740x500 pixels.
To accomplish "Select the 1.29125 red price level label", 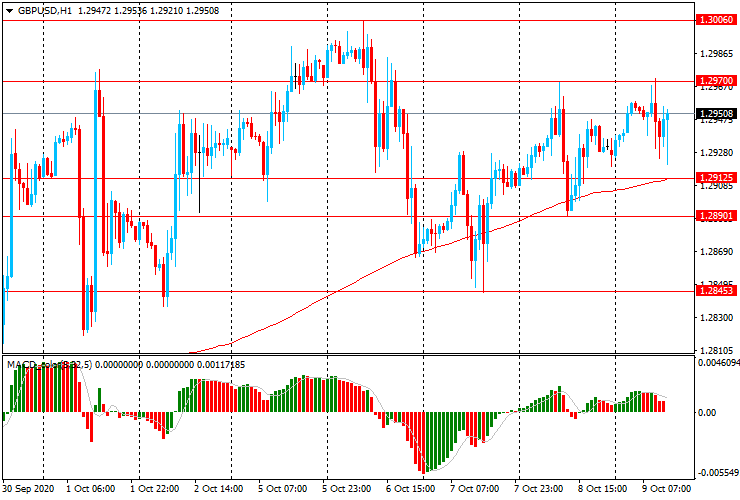I will pyautogui.click(x=716, y=178).
